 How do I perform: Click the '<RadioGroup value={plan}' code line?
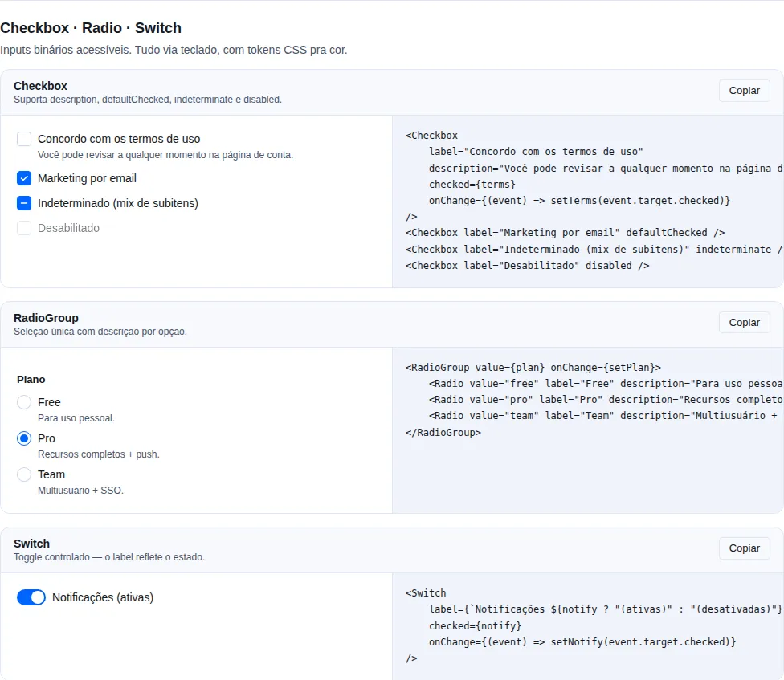coord(533,367)
